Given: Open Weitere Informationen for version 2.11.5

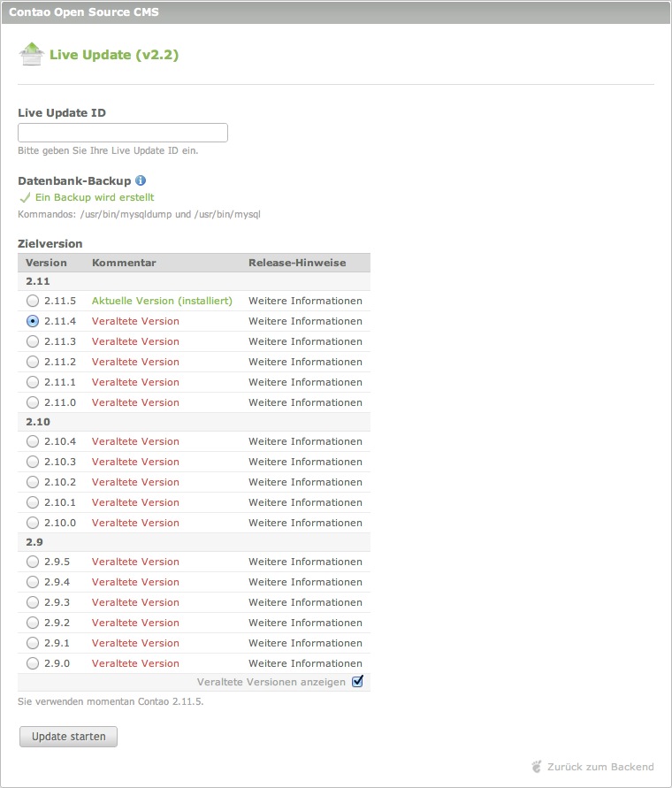Looking at the screenshot, I should pyautogui.click(x=305, y=301).
